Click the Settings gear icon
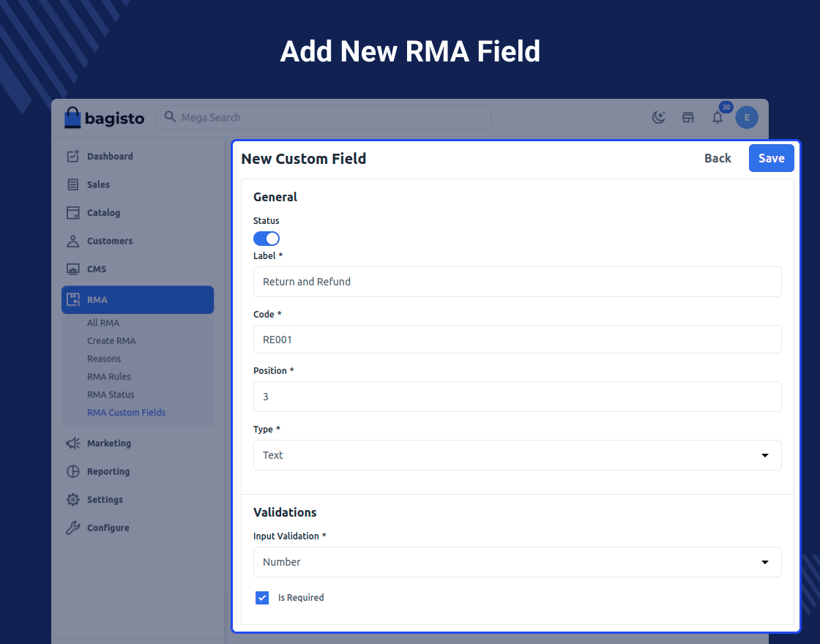Image resolution: width=820 pixels, height=644 pixels. click(x=72, y=500)
